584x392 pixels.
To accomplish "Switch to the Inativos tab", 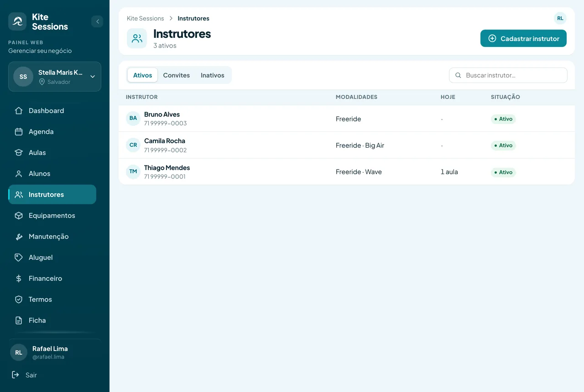I will (x=213, y=75).
